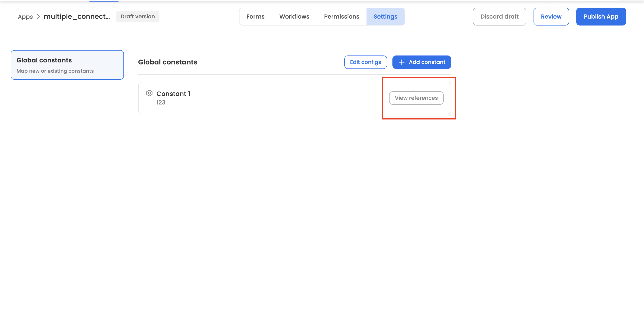
Task: Click the hexagon icon beside Constant 1
Action: tap(149, 93)
